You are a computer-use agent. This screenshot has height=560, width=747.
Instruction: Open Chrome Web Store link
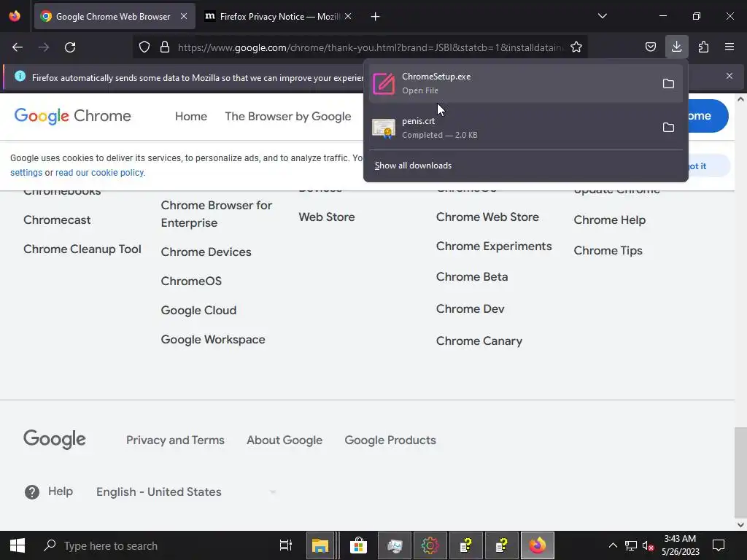(x=487, y=217)
